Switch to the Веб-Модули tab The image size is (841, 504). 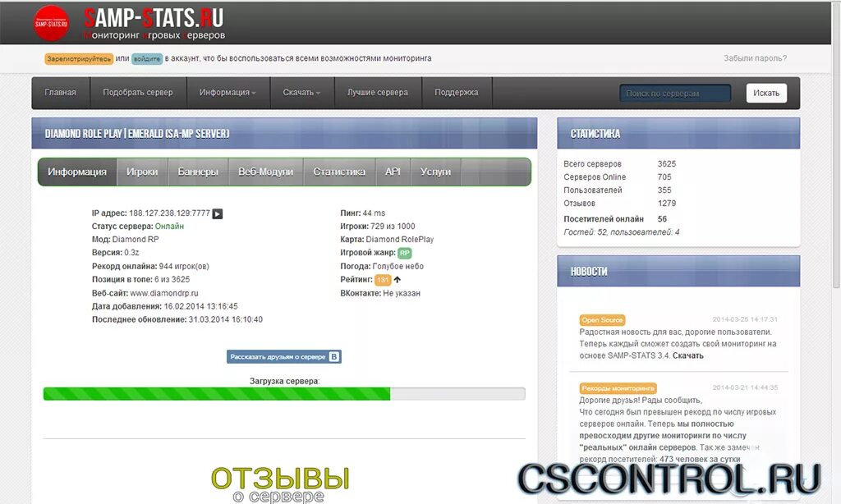pyautogui.click(x=265, y=172)
